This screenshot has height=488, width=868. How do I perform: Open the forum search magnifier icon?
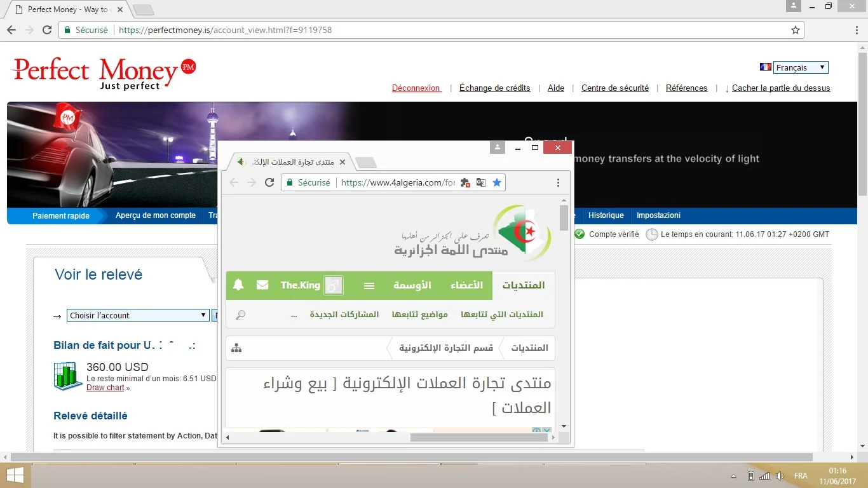click(240, 315)
